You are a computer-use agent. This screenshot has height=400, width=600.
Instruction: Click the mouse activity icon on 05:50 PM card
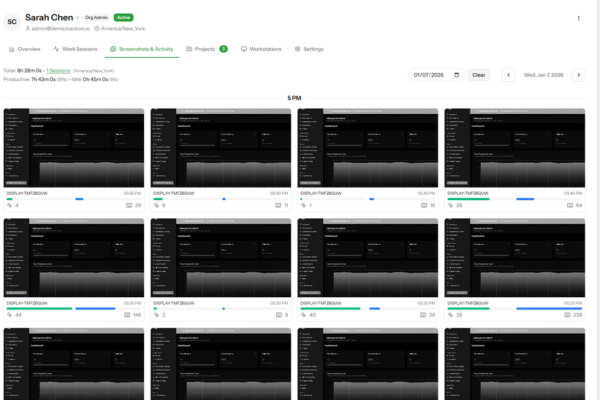tap(157, 206)
